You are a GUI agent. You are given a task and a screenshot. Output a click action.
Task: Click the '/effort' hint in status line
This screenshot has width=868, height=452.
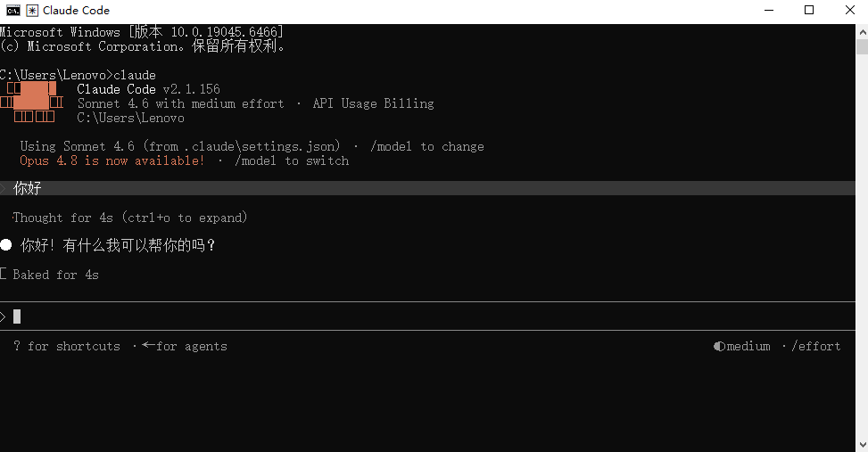[x=816, y=346]
